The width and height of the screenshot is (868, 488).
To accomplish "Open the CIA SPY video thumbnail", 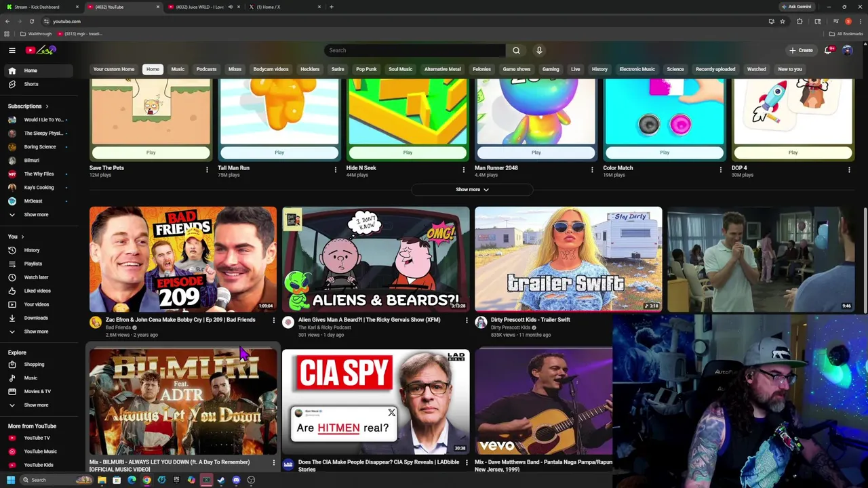I will pyautogui.click(x=376, y=402).
